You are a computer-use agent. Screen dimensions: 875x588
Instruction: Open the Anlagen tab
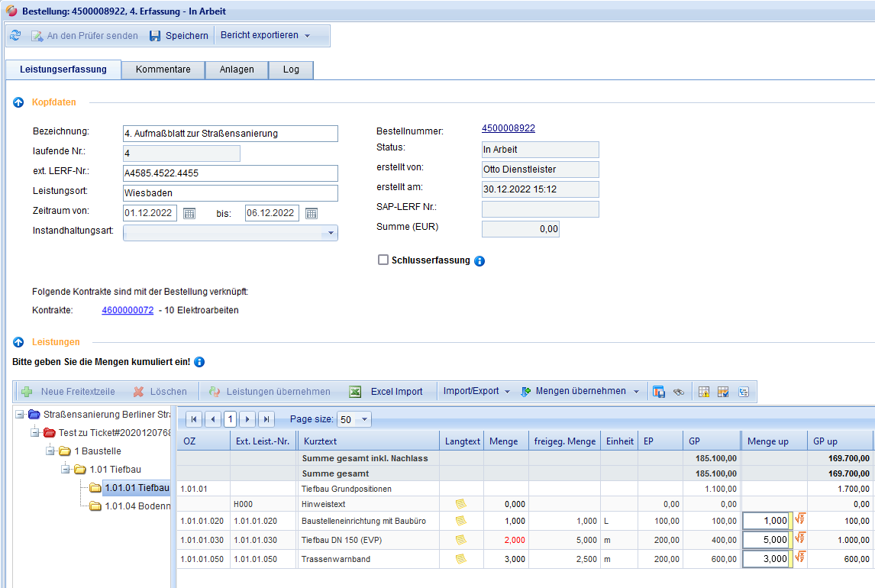pyautogui.click(x=237, y=69)
